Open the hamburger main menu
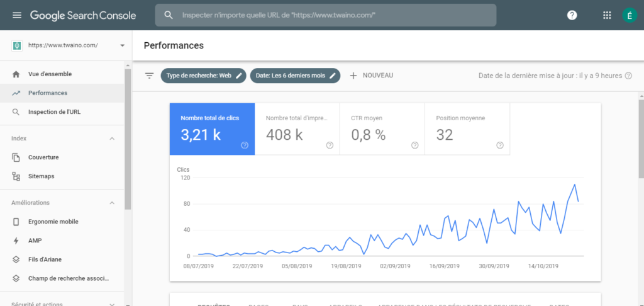 point(16,15)
